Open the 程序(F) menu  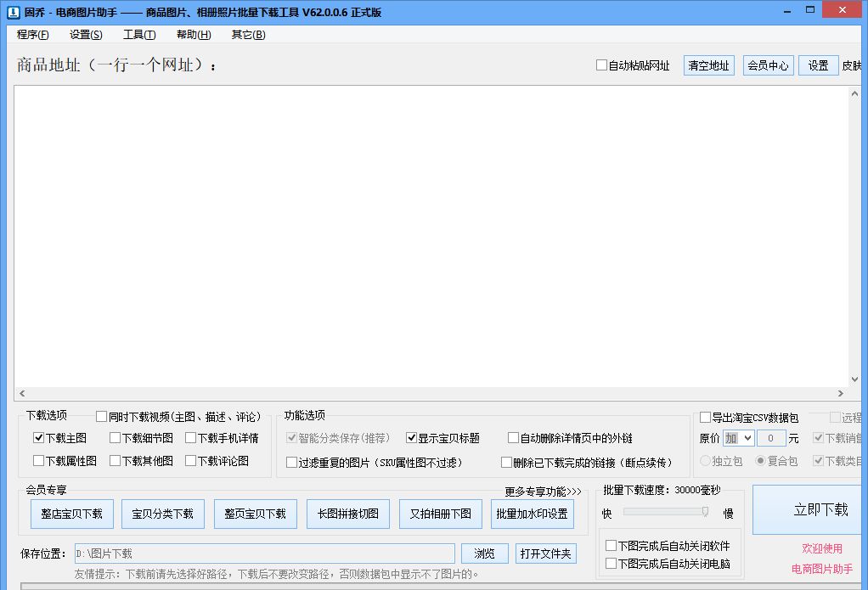31,35
